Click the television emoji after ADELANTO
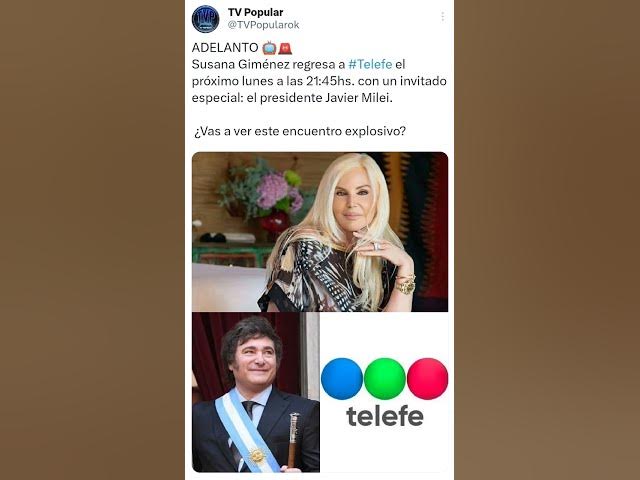Image resolution: width=640 pixels, height=480 pixels. coord(269,48)
